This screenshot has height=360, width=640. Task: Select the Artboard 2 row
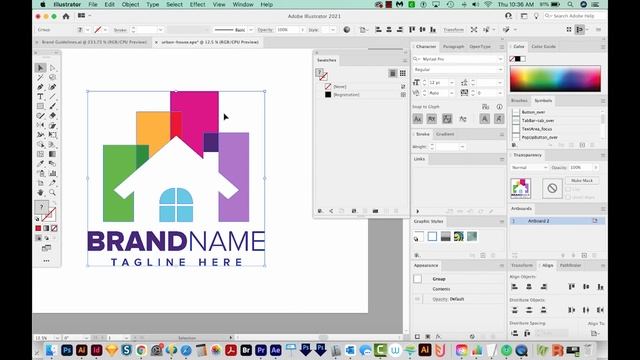pyautogui.click(x=557, y=221)
